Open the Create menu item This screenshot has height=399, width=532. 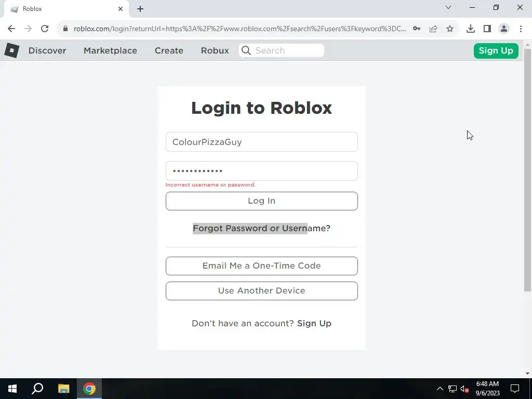click(169, 50)
